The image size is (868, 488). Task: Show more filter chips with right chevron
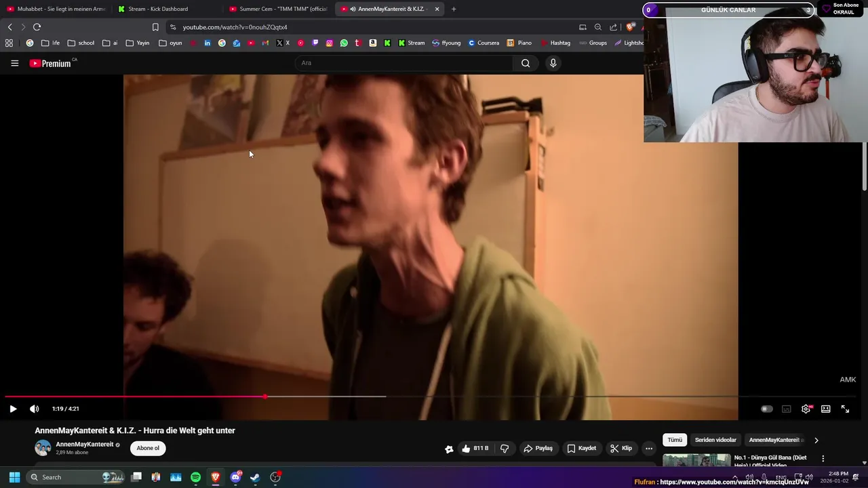click(816, 440)
